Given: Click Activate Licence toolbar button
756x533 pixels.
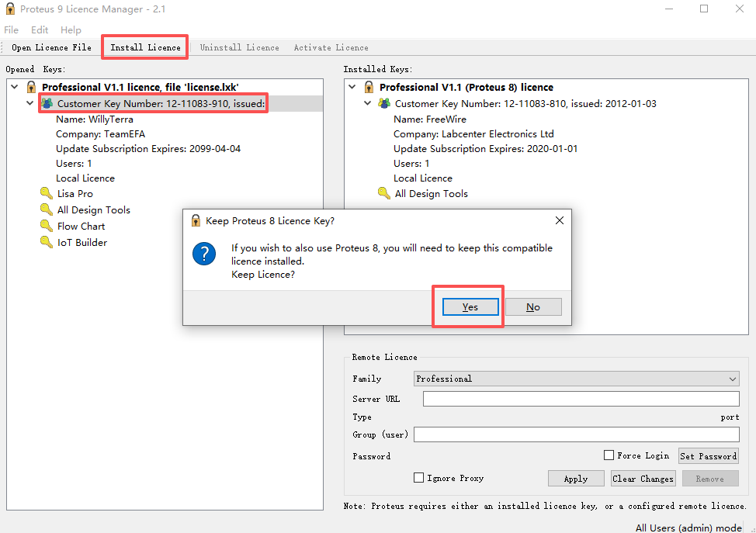Looking at the screenshot, I should (331, 47).
